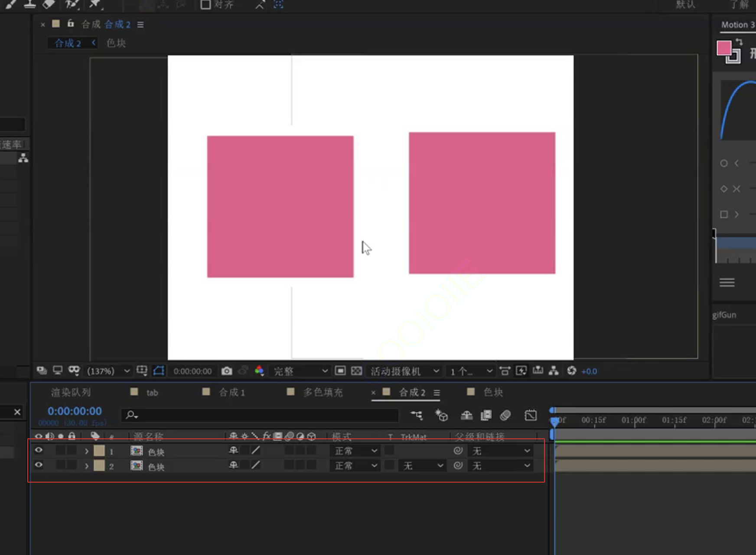The height and width of the screenshot is (555, 756).
Task: Open the layer 2 TrkMat 无 dropdown
Action: [423, 466]
